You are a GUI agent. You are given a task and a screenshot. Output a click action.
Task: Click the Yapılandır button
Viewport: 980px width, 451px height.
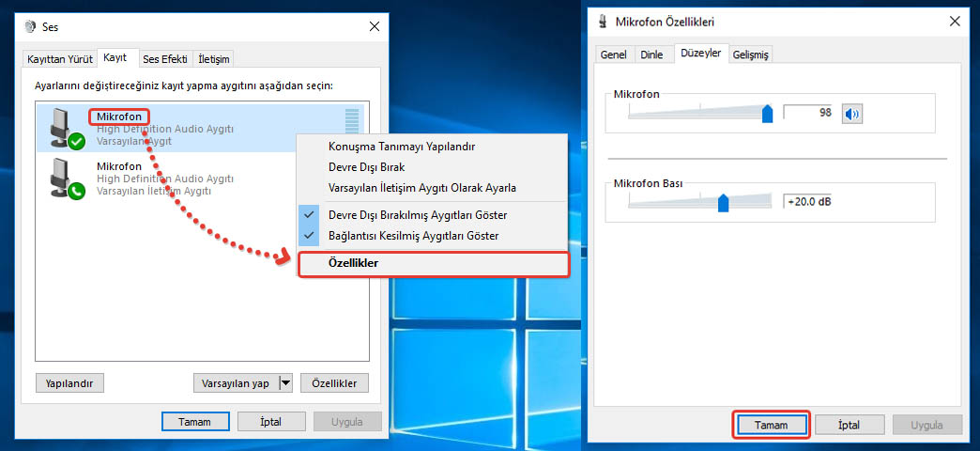coord(69,383)
